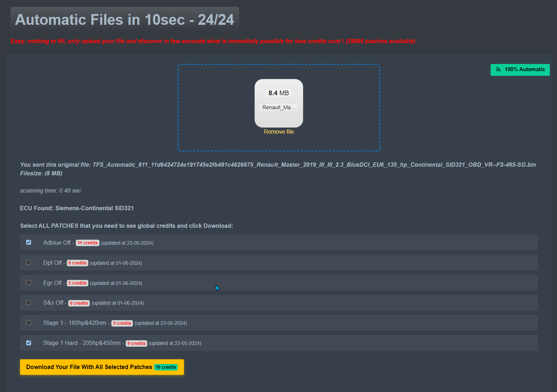The image size is (557, 392).
Task: Click the green 16 credits total badge
Action: pos(166,367)
